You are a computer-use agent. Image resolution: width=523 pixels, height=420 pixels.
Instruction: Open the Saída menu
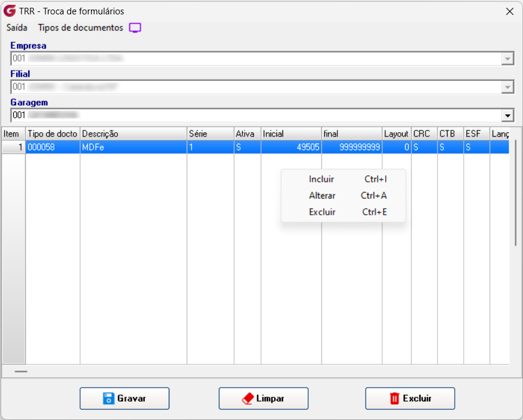click(x=17, y=28)
